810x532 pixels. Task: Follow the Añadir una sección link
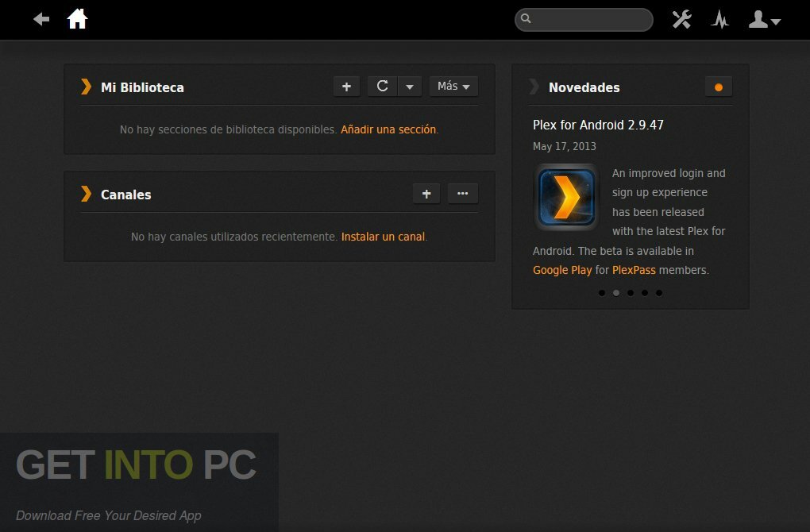388,129
